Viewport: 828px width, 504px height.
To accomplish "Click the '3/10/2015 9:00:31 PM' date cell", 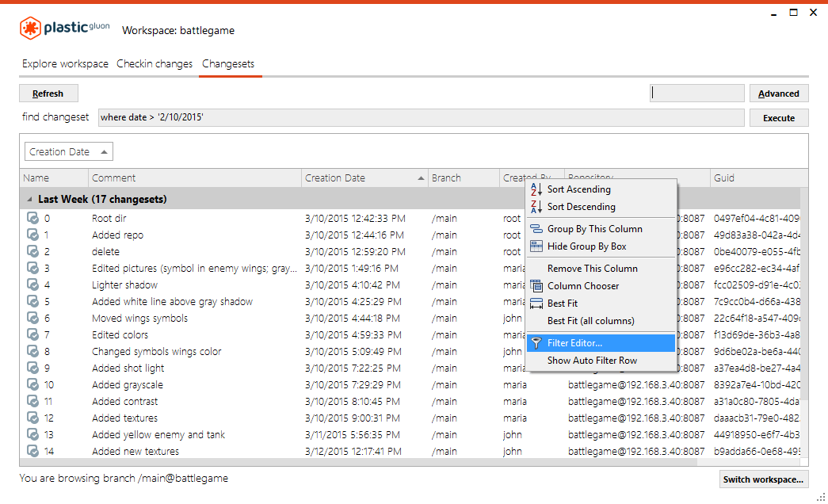I will click(x=364, y=418).
